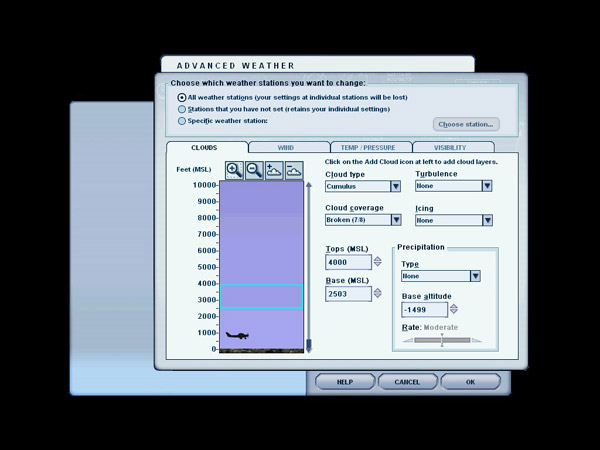This screenshot has height=450, width=600.
Task: Click the Add Cloud layer icon
Action: pyautogui.click(x=274, y=170)
